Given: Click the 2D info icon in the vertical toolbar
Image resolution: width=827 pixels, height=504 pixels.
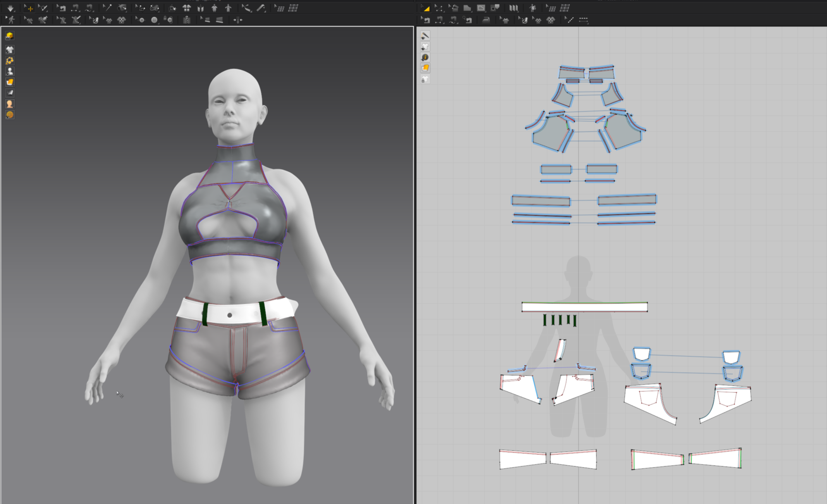Looking at the screenshot, I should [x=425, y=57].
